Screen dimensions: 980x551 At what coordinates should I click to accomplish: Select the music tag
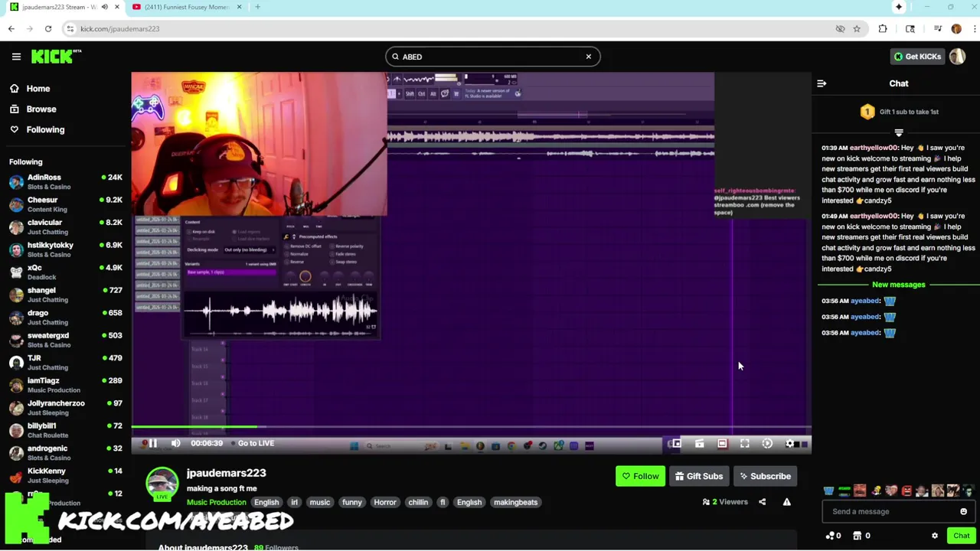(x=320, y=502)
